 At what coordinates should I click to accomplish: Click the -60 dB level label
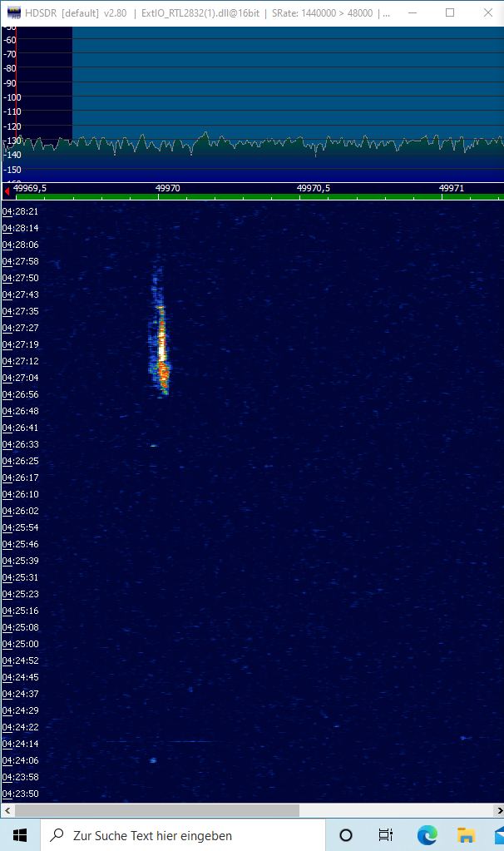(x=10, y=40)
